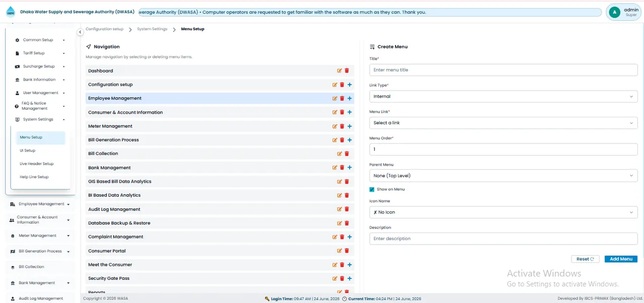Expand the Parent Menu dropdown
This screenshot has width=644, height=303.
tap(504, 176)
